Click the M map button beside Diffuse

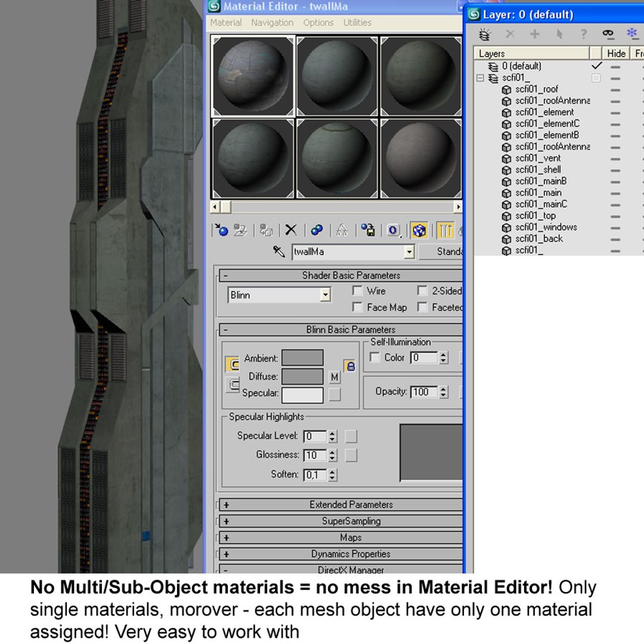tap(335, 377)
